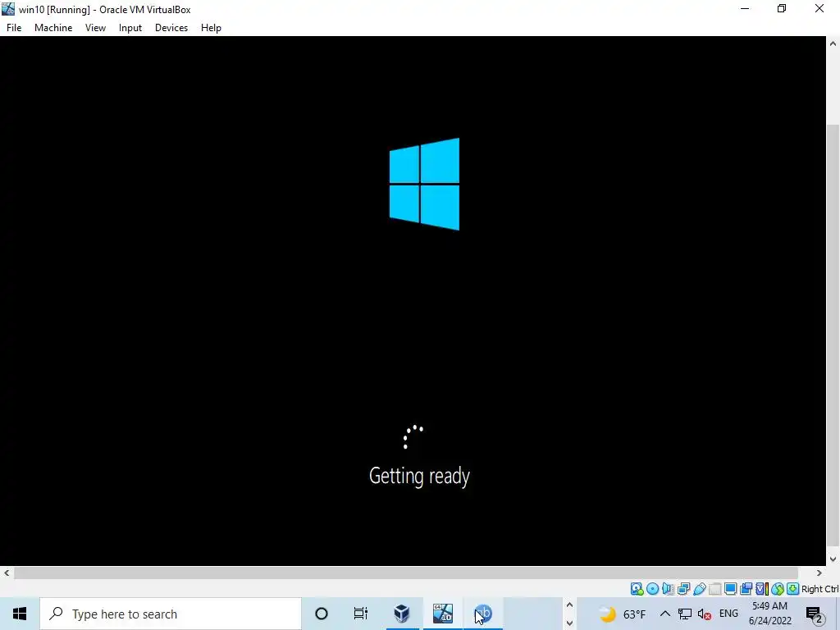Click the scroll down arrow of VM view

[x=833, y=559]
